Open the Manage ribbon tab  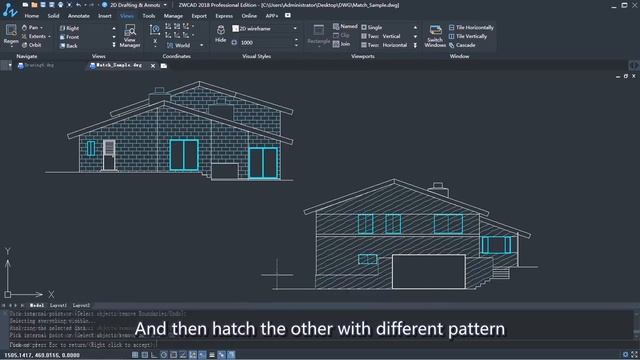173,16
